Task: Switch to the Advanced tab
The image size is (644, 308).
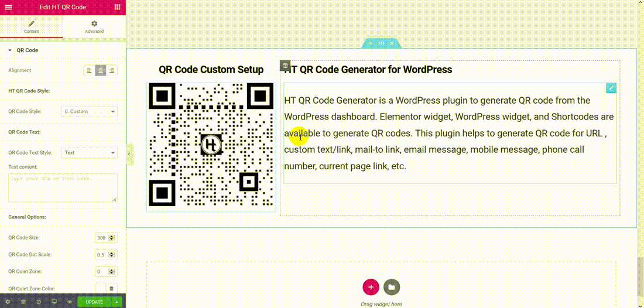Action: pos(94,27)
